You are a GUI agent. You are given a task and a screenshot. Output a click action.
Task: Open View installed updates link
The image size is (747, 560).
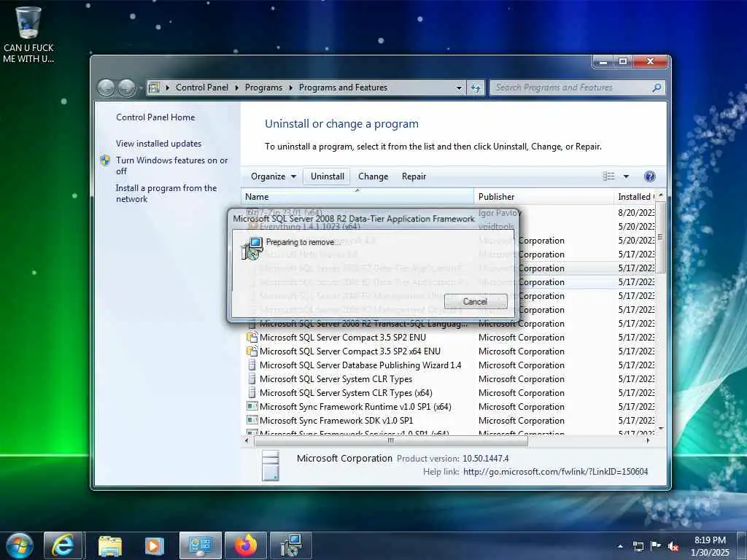point(158,144)
